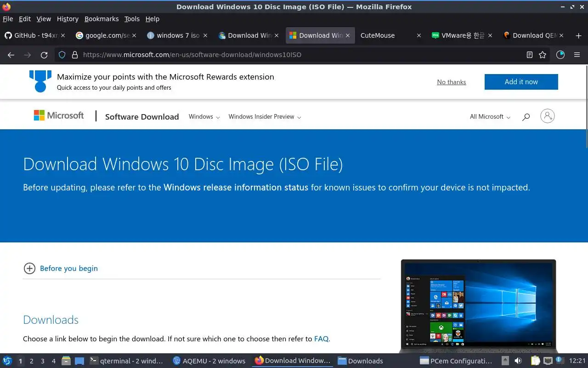Switch to virtual desktop 4
The height and width of the screenshot is (368, 588).
point(53,361)
